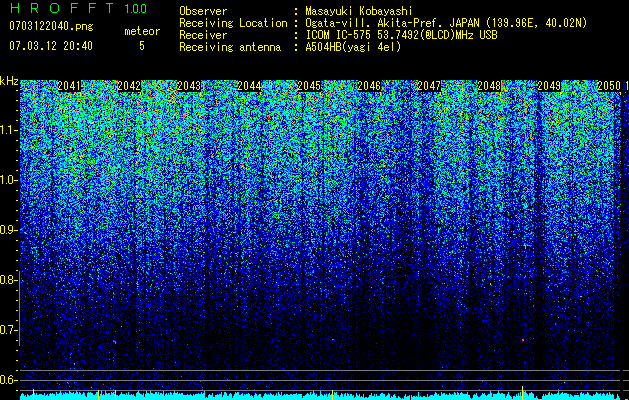Image resolution: width=629 pixels, height=400 pixels.
Task: Click the 2048 time marker
Action: [x=489, y=86]
